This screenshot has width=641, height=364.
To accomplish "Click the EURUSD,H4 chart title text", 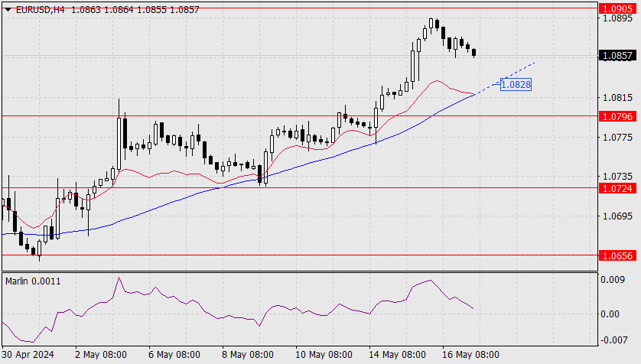I will pos(40,10).
